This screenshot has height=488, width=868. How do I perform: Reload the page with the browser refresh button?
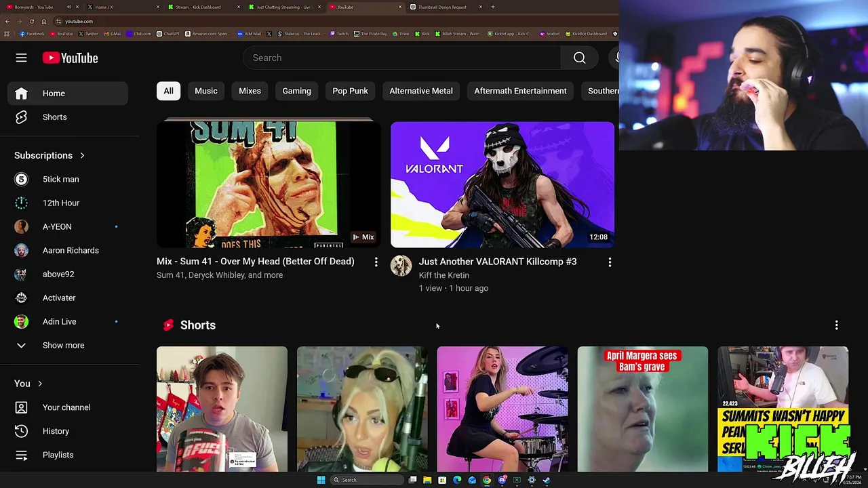point(31,21)
